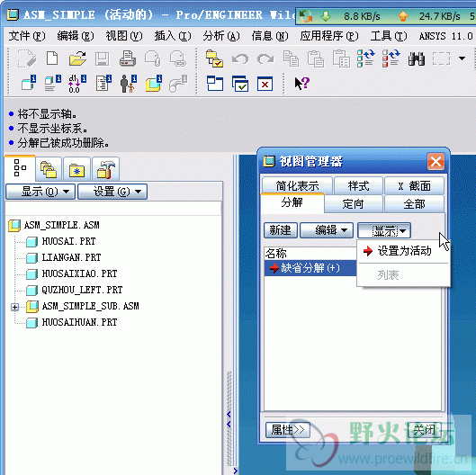This screenshot has height=475, width=476.
Task: Switch to the folder browser tab
Action: coord(49,169)
